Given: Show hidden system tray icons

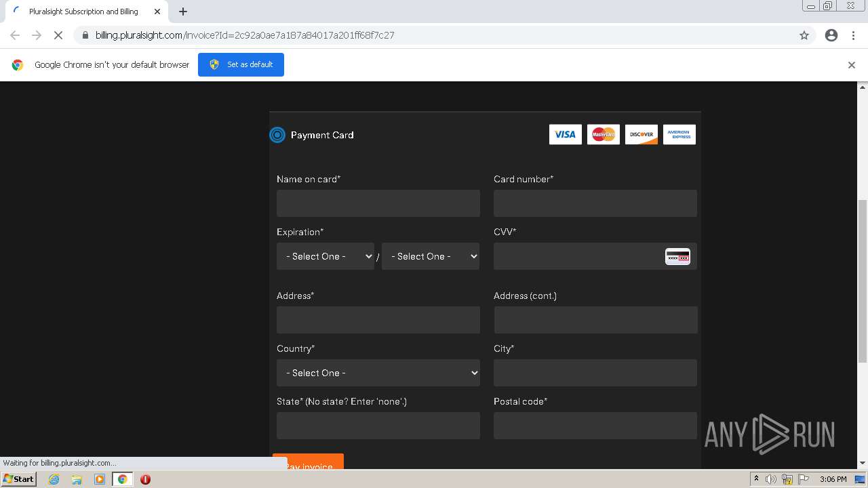Looking at the screenshot, I should coord(756,479).
